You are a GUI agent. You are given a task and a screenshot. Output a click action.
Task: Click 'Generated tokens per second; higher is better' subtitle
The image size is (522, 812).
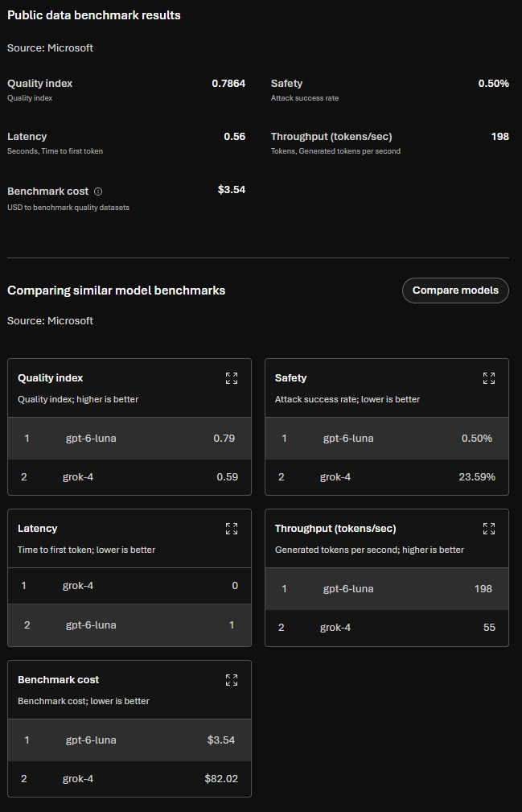369,550
